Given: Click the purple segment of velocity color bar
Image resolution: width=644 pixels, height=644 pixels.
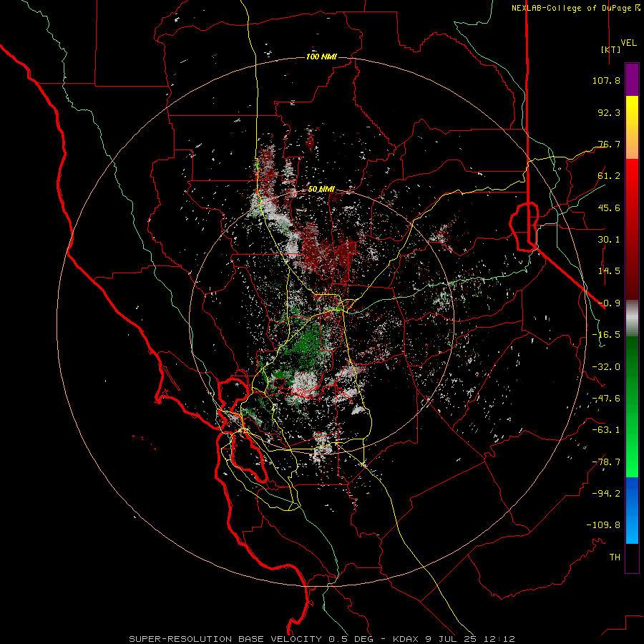Looking at the screenshot, I should (632, 79).
